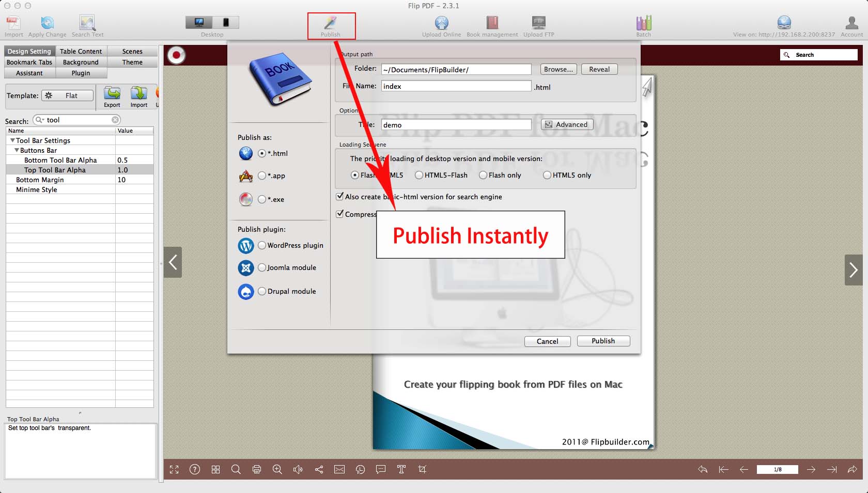Collapse the Buttons Bar group

(17, 150)
